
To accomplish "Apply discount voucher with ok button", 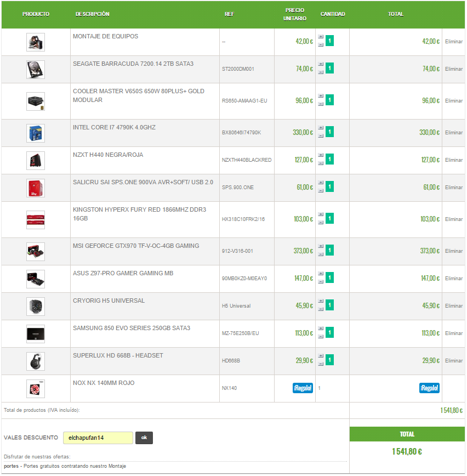I will pyautogui.click(x=144, y=438).
